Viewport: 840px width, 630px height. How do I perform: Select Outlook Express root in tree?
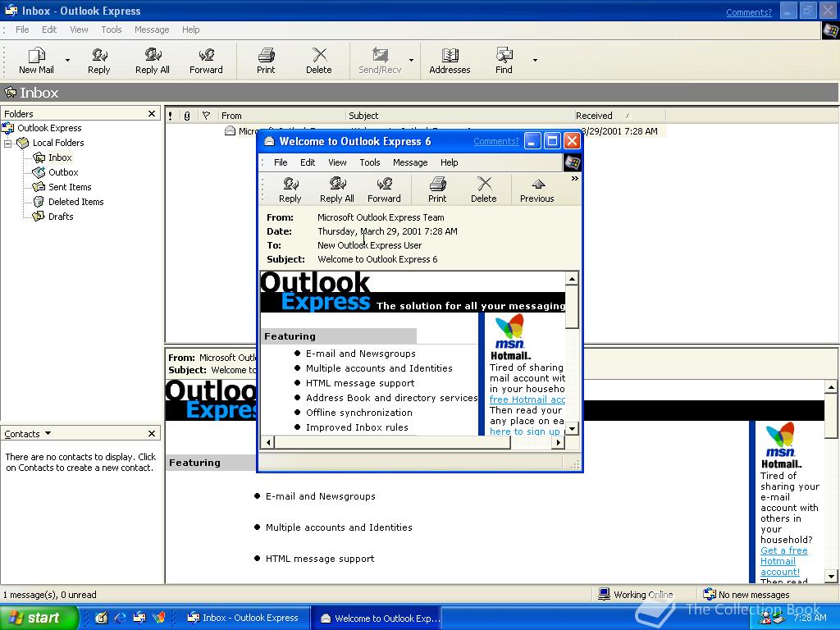click(48, 128)
